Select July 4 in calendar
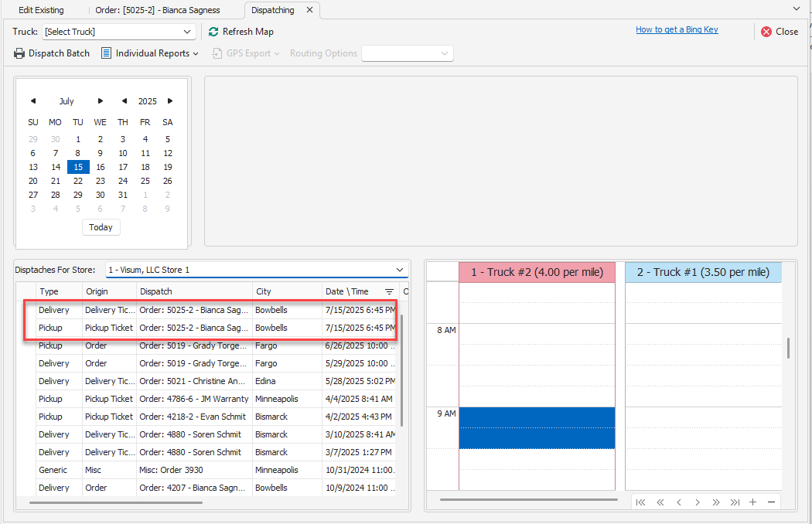 coord(145,139)
